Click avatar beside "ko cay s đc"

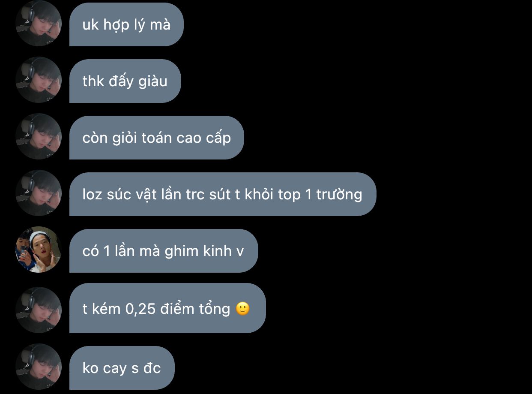pos(39,367)
